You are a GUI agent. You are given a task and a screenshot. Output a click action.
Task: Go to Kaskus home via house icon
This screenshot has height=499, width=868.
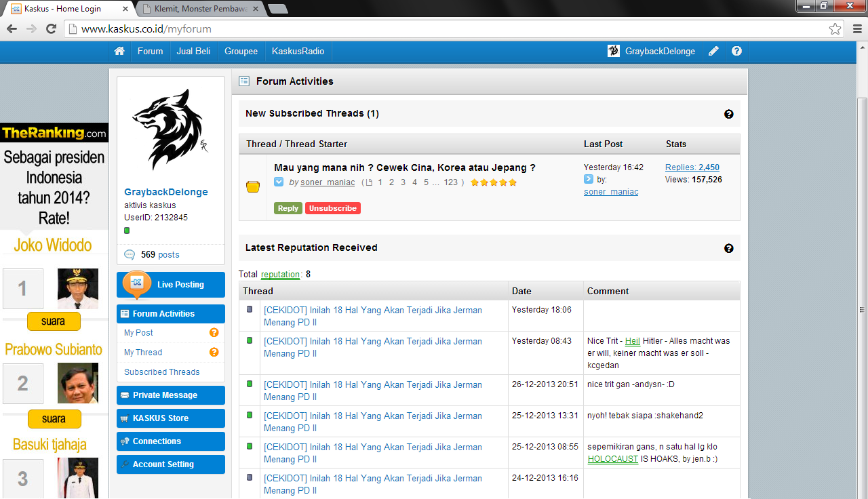coord(119,51)
